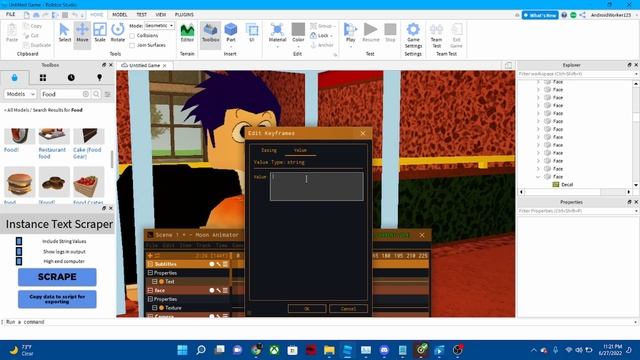Click the wrench icon on Subtitles track
640x360 pixels.
218,264
